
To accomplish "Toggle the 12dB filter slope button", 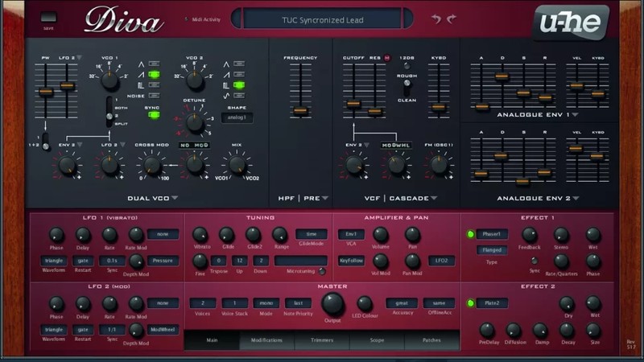I will [407, 66].
